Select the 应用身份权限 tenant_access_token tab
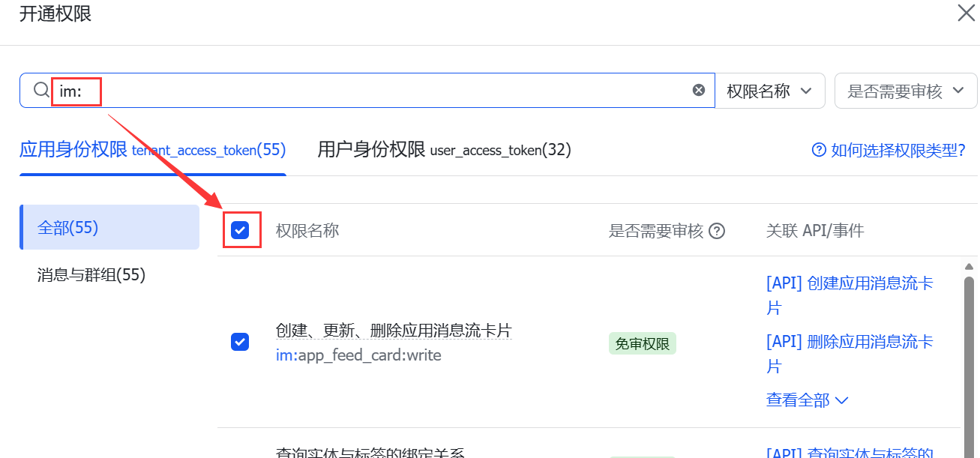 coord(153,150)
